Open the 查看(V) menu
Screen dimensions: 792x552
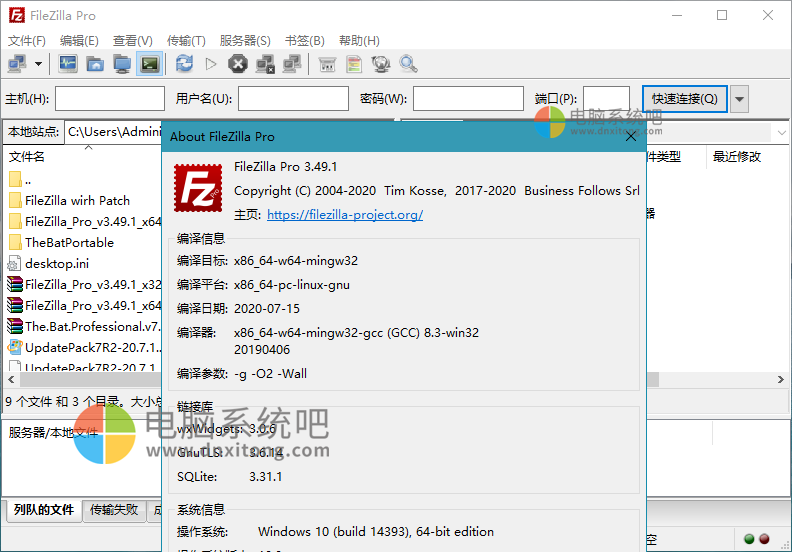click(x=132, y=40)
